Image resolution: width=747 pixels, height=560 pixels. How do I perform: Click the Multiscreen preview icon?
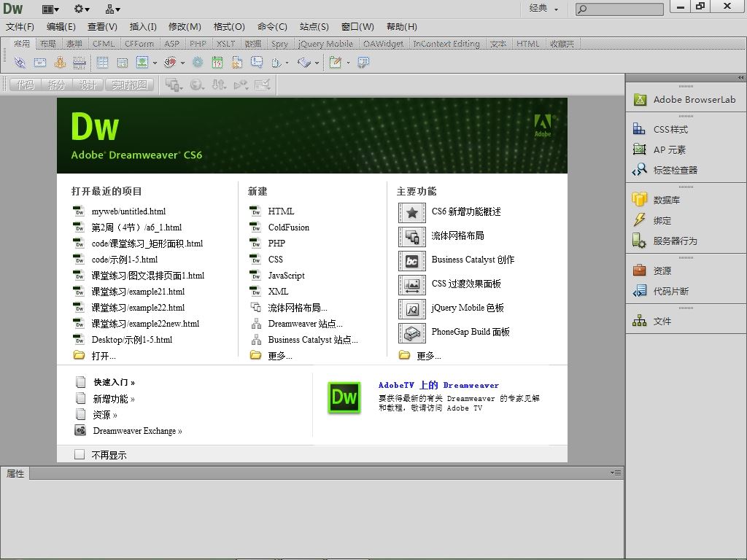[174, 85]
